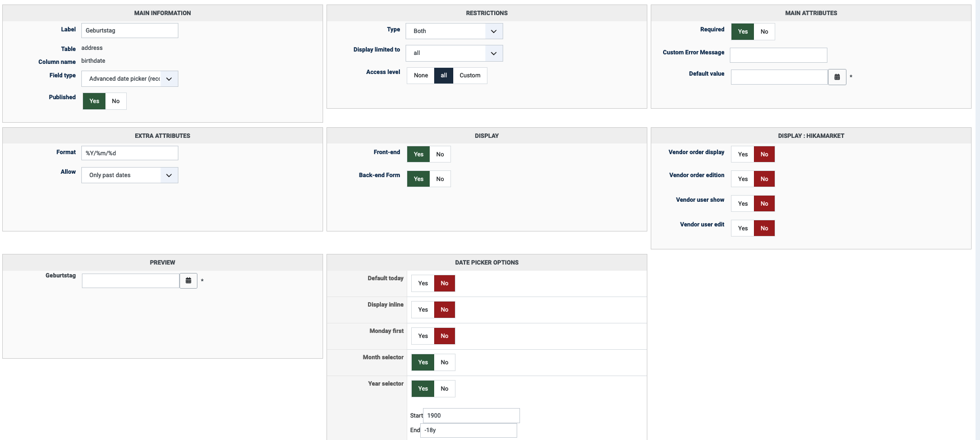Screen dimensions: 980x440
Task: Enable Vendor order display with Yes
Action: [x=743, y=155]
